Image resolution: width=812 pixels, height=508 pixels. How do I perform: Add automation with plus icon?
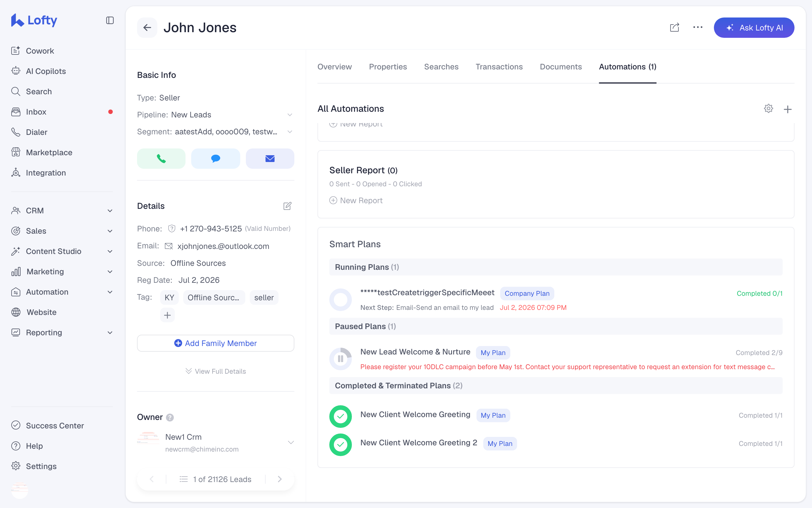point(787,109)
